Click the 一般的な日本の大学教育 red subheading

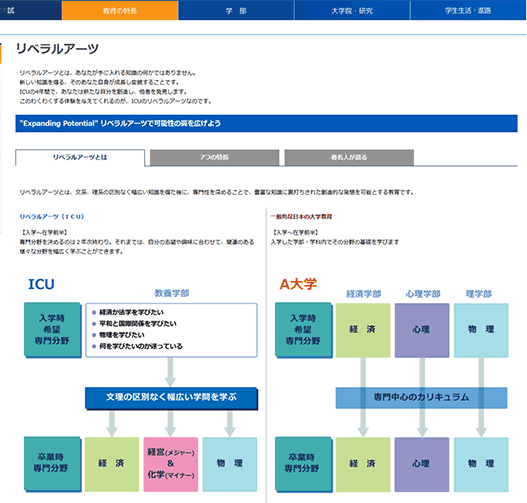pos(301,216)
